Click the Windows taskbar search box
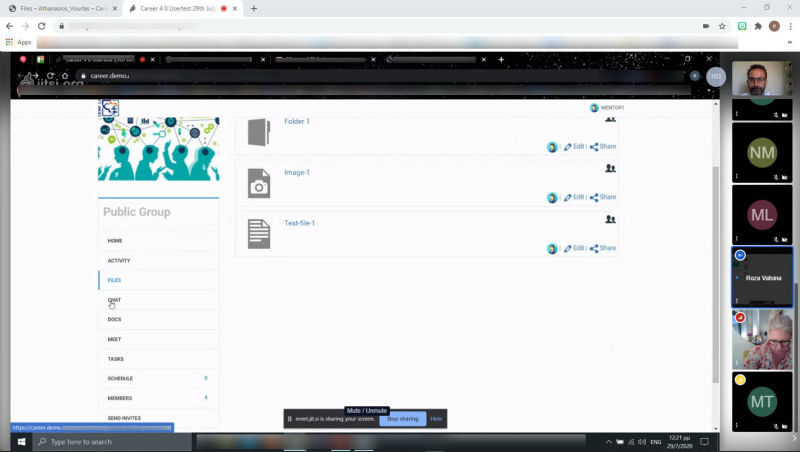The image size is (800, 452). point(110,441)
